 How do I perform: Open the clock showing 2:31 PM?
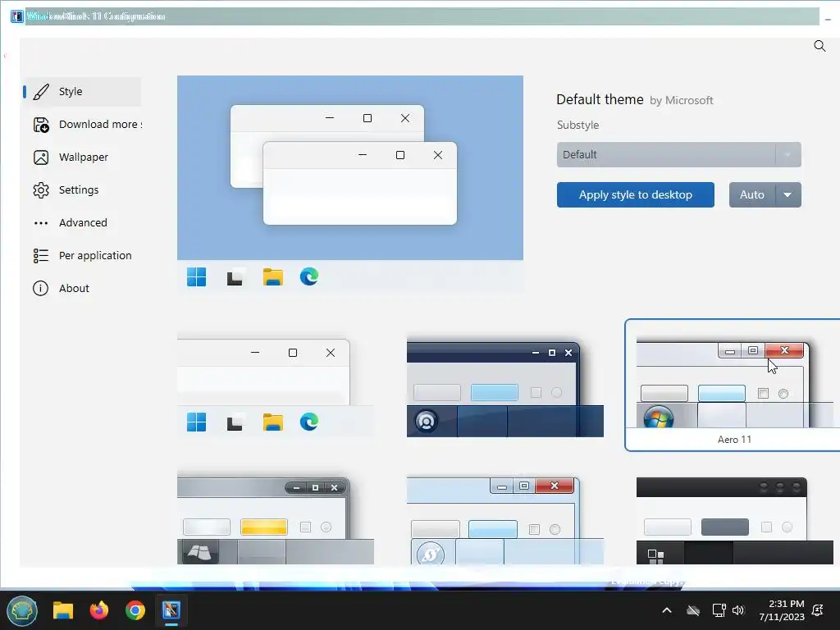(782, 610)
